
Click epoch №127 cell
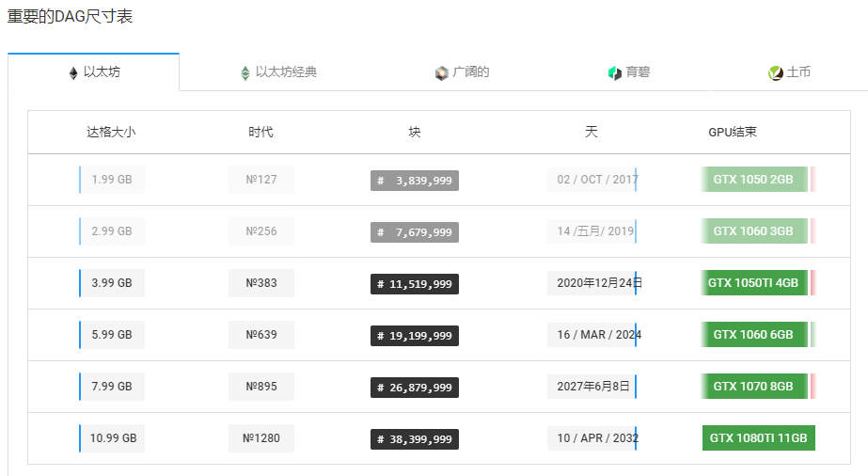point(261,180)
